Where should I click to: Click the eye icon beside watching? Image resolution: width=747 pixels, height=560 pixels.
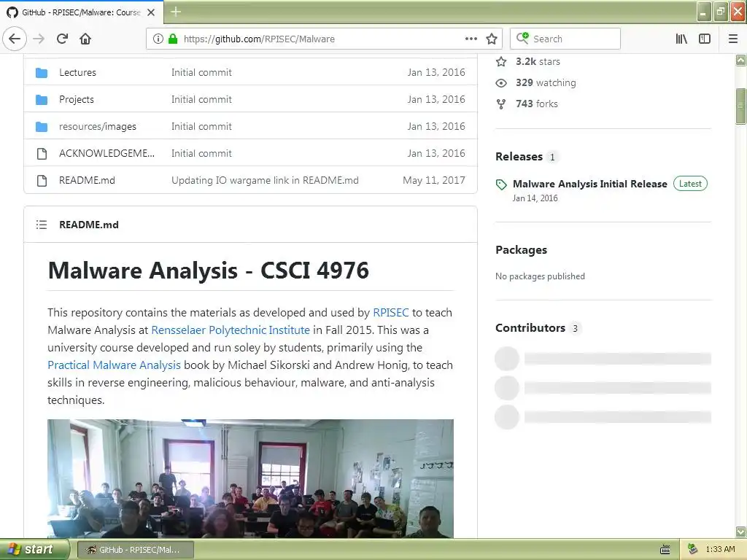click(x=501, y=83)
